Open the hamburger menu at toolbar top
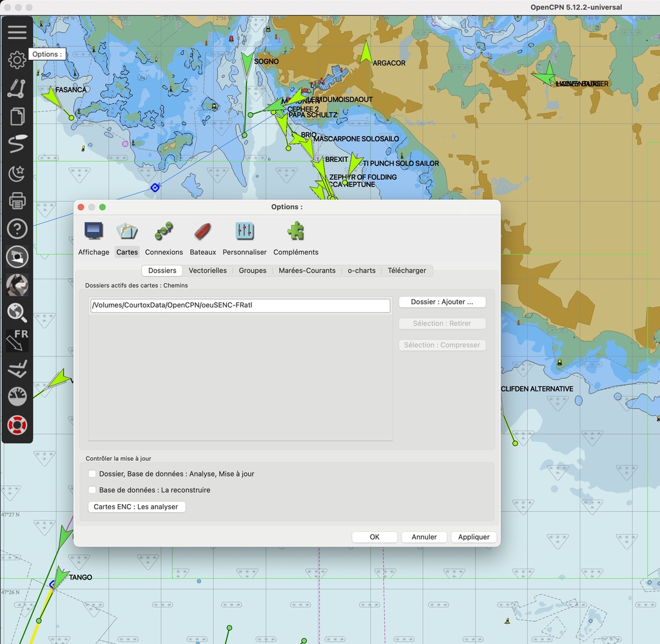660x644 pixels. coord(17,32)
